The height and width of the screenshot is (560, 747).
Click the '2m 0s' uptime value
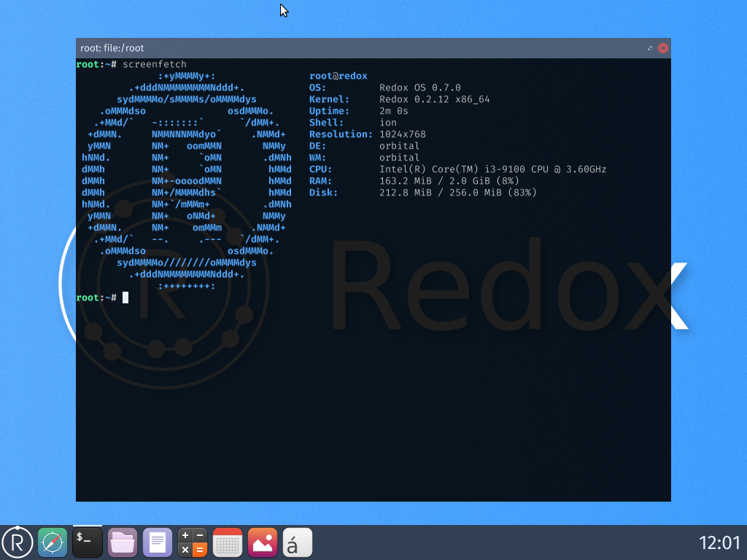click(x=394, y=111)
